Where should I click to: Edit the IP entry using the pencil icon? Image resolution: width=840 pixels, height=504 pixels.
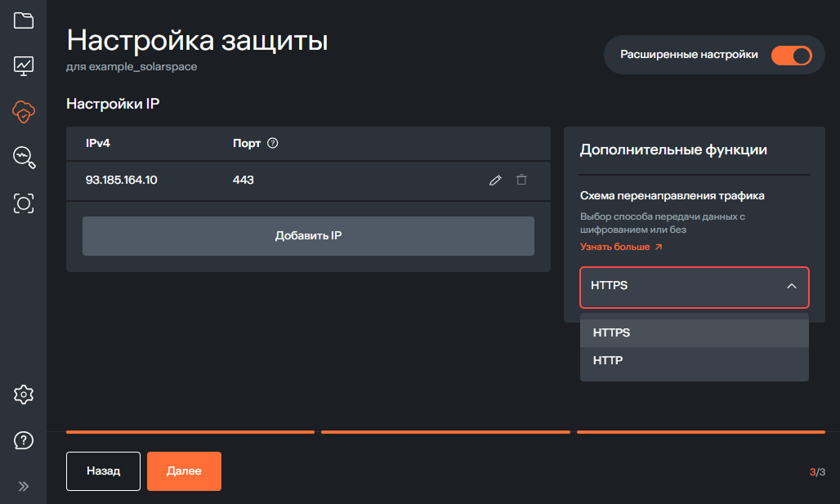[x=495, y=180]
